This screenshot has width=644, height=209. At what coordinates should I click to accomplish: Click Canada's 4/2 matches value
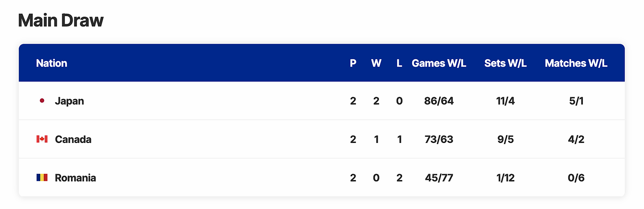[576, 139]
